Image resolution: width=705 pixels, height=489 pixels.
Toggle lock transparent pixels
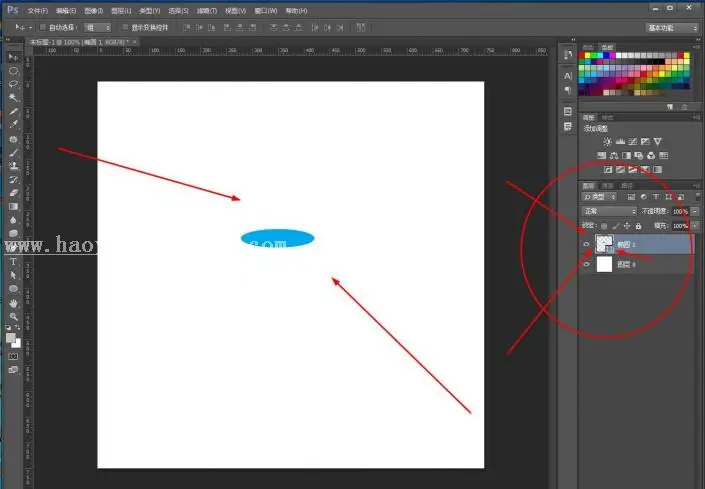click(604, 226)
